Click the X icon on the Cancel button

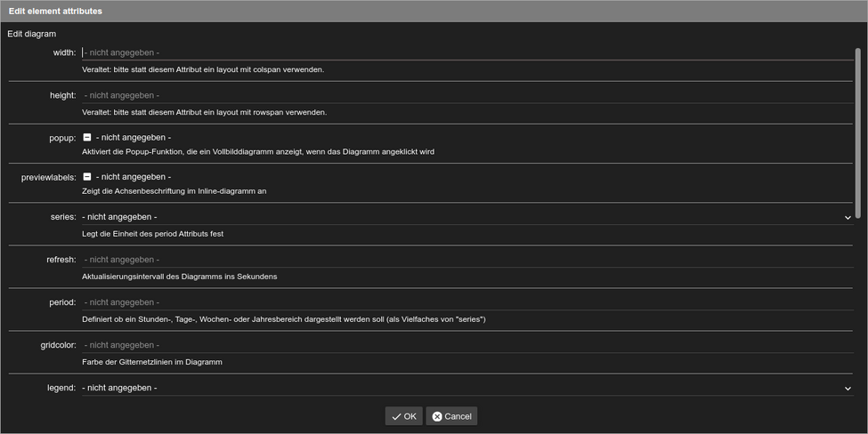click(x=436, y=416)
